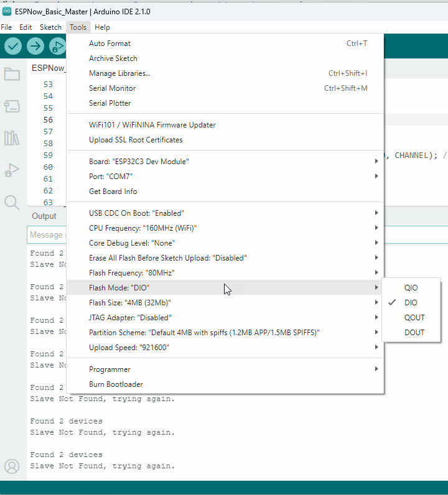Select QIO flash mode
This screenshot has width=448, height=495.
[411, 287]
